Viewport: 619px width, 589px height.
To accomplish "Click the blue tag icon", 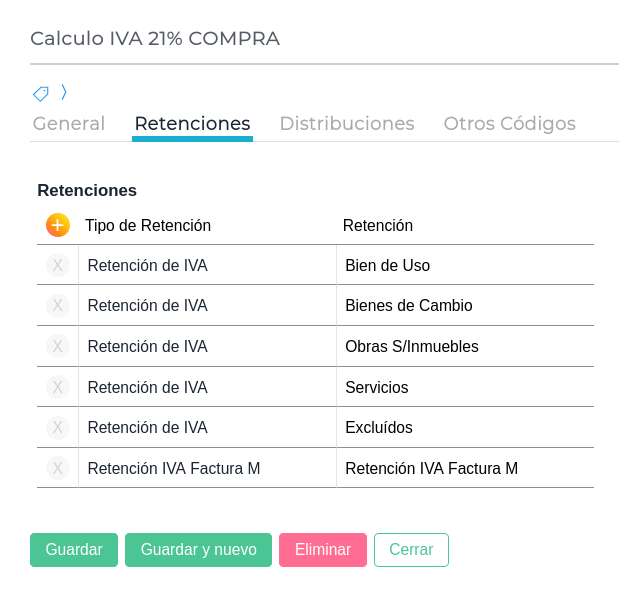I will point(41,94).
